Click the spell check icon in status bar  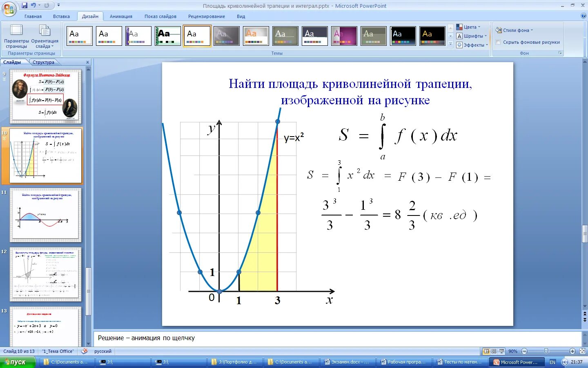click(x=84, y=351)
